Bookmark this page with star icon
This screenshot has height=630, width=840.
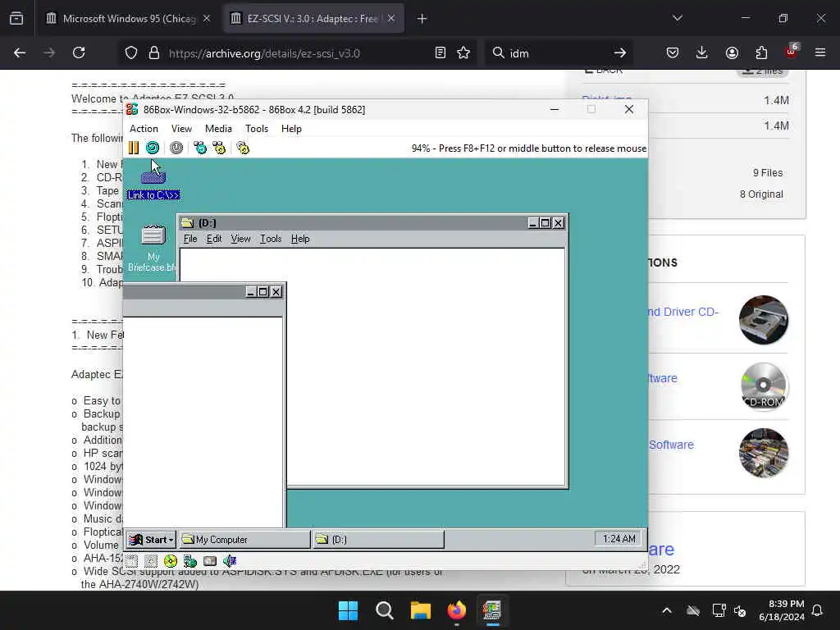[x=463, y=53]
